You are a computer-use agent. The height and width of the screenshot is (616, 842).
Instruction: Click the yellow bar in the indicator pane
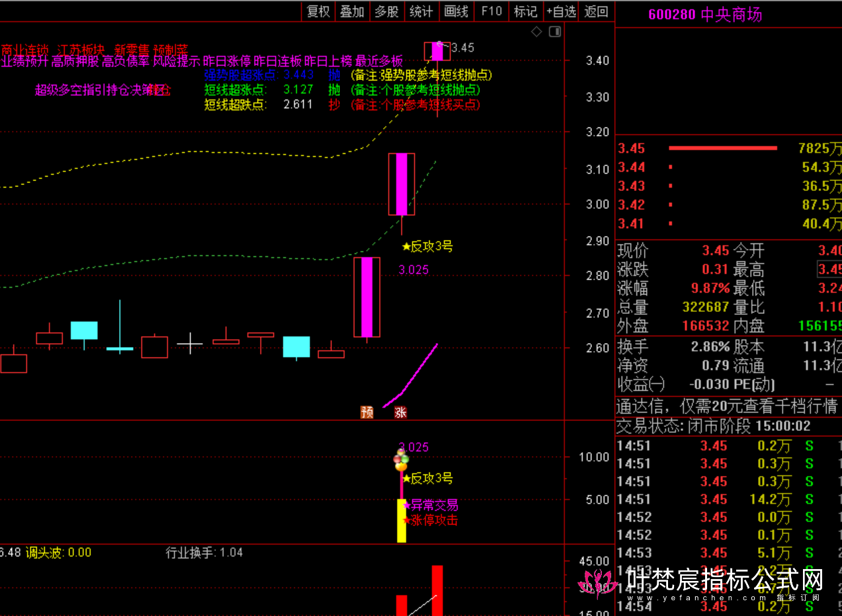(x=401, y=521)
